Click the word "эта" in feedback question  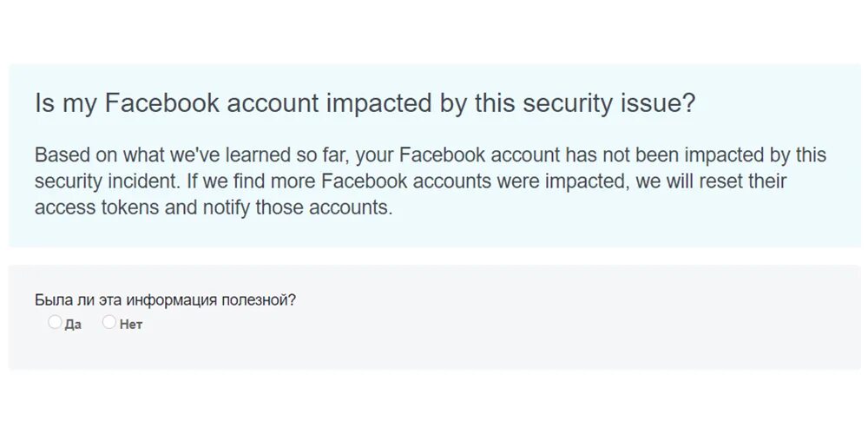(x=108, y=300)
